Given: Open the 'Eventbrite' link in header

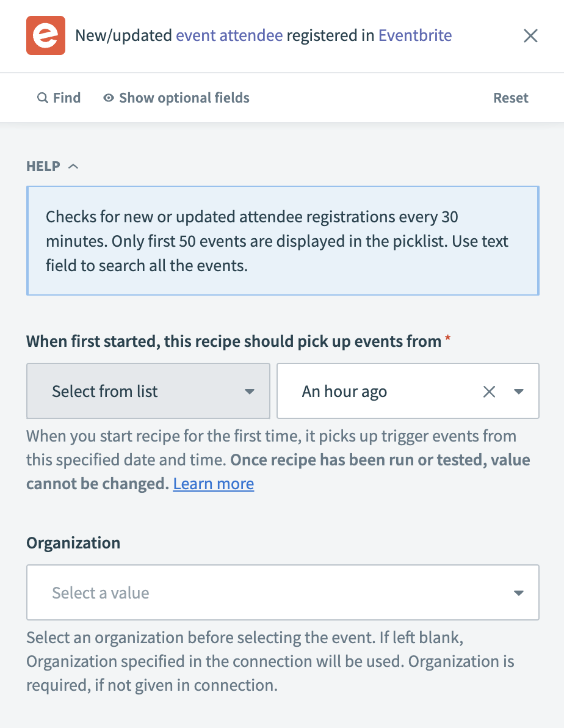Looking at the screenshot, I should (415, 35).
